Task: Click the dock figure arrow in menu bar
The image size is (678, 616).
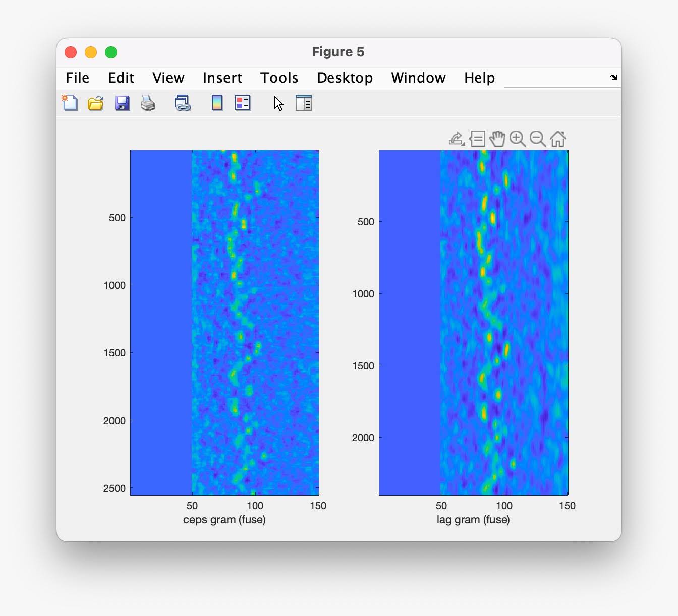Action: 614,77
